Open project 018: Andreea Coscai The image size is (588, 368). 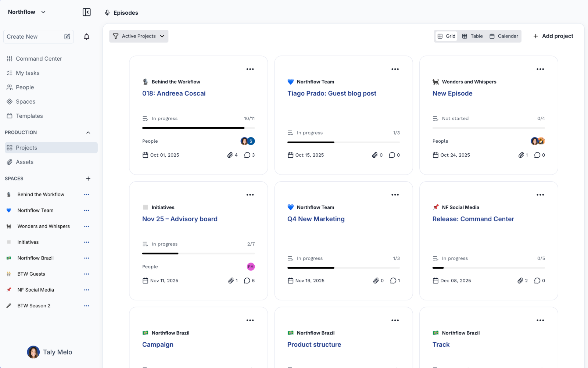[174, 93]
